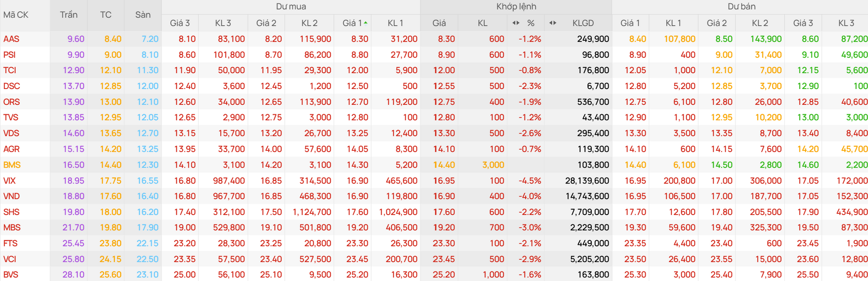Click the TC column header
This screenshot has width=868, height=281.
point(106,15)
